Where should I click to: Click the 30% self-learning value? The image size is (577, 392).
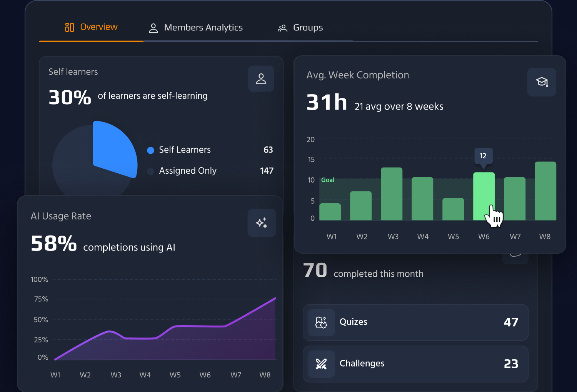pos(70,97)
